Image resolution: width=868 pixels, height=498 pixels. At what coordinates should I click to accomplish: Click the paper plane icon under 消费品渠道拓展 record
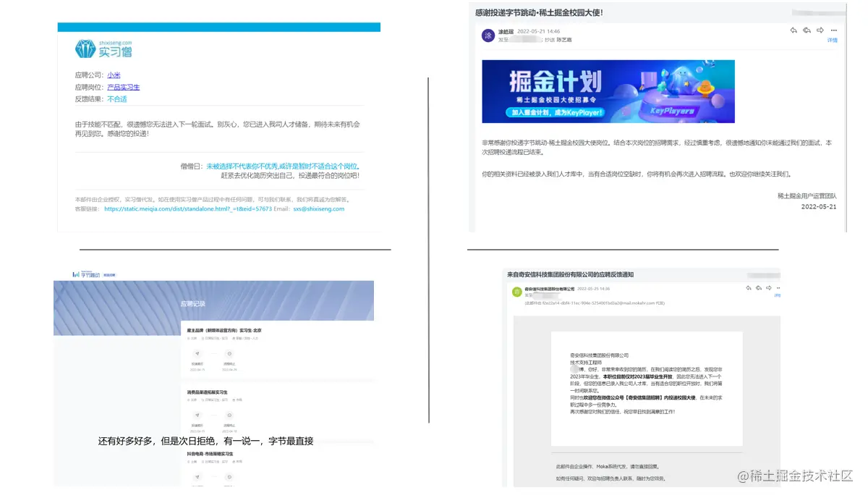197,415
